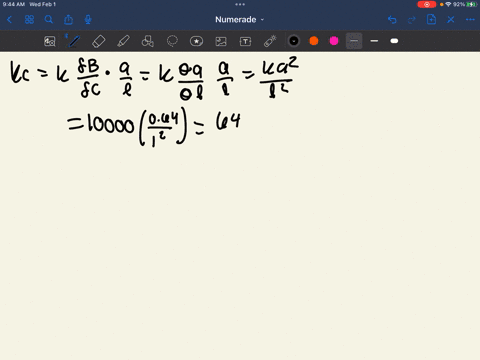Activate the laser pointer tool
This screenshot has height=360, width=480.
[x=270, y=41]
